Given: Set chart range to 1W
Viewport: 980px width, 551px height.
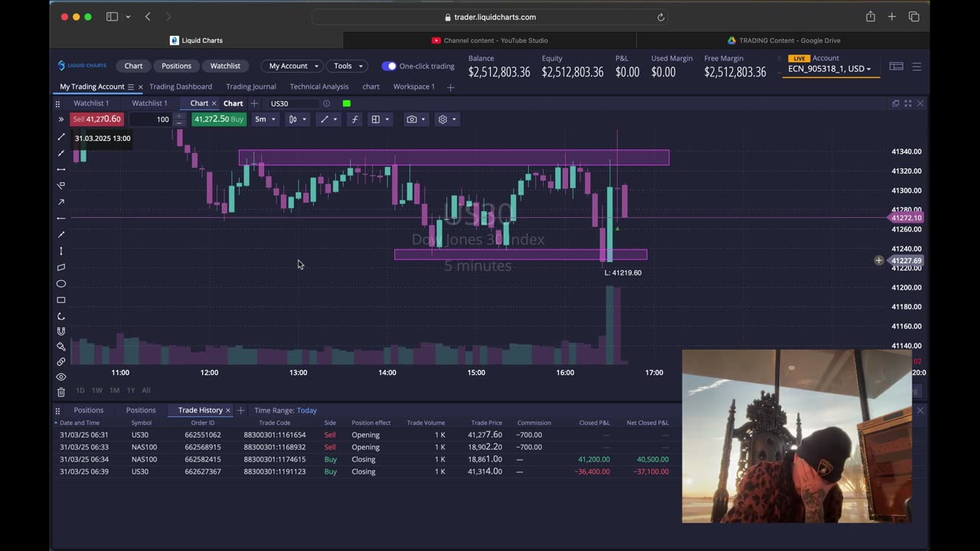Looking at the screenshot, I should click(97, 390).
